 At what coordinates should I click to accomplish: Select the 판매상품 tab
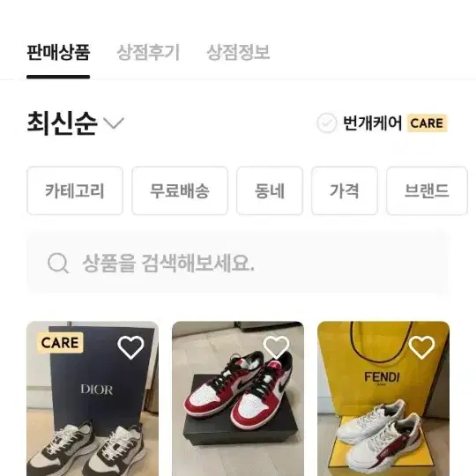(x=58, y=52)
